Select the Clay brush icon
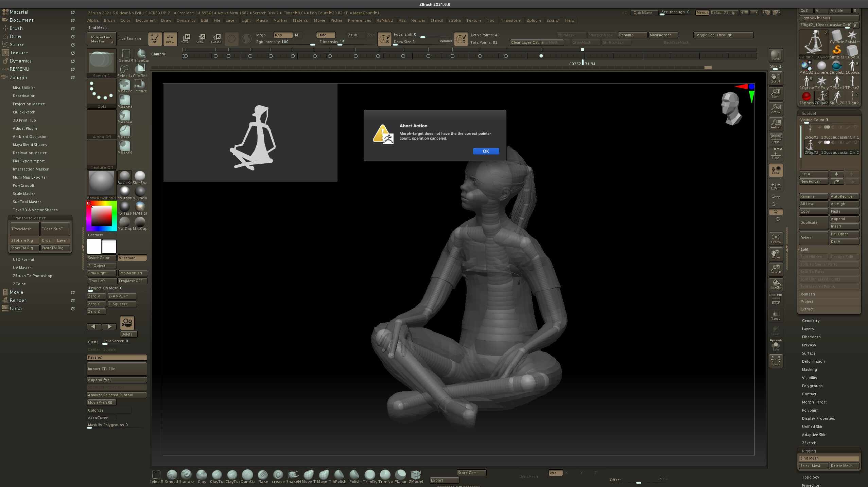The image size is (868, 487). tap(202, 476)
